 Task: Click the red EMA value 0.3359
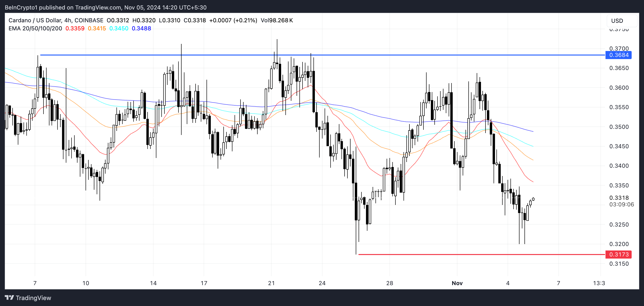coord(75,28)
